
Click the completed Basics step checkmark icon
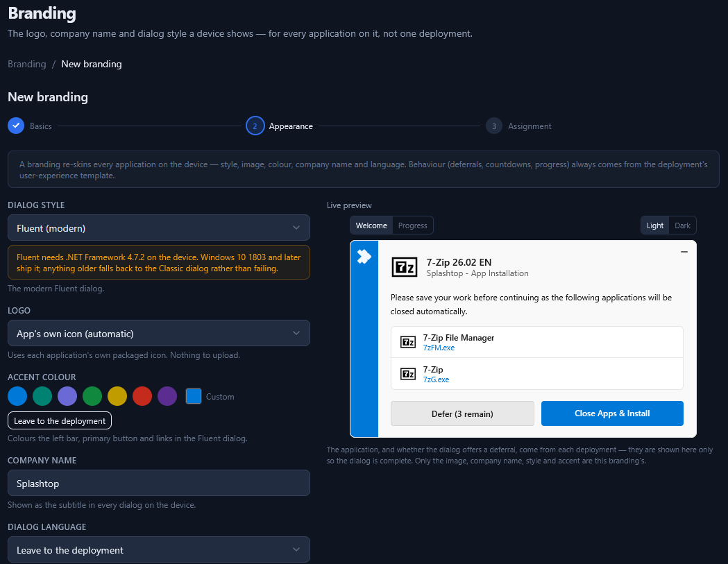(16, 126)
